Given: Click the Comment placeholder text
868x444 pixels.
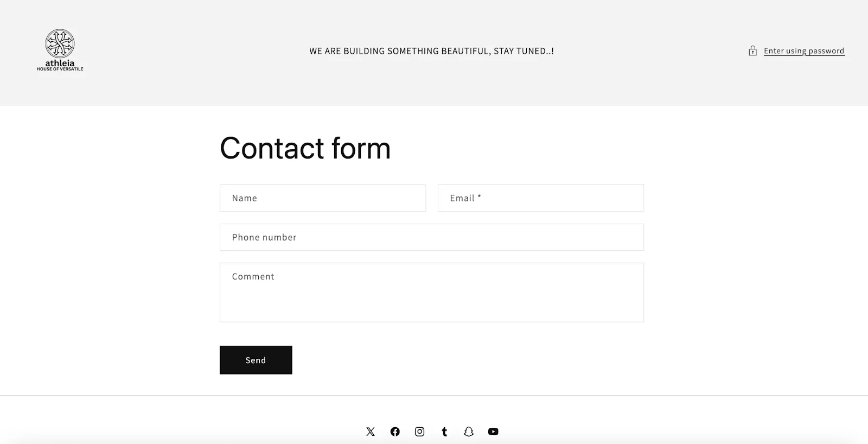Looking at the screenshot, I should click(252, 276).
